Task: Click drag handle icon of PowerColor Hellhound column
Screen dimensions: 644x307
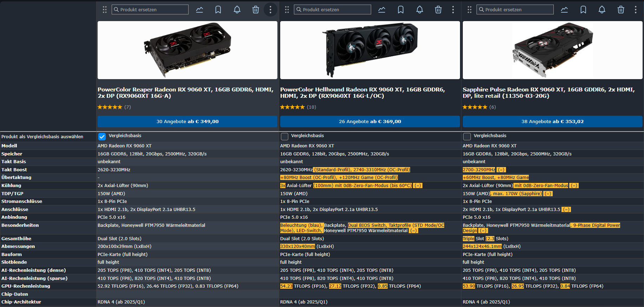Action: point(287,9)
